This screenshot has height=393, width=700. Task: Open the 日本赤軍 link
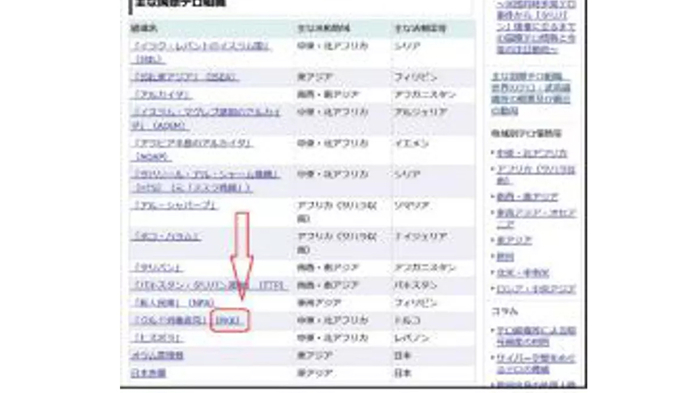pos(148,373)
